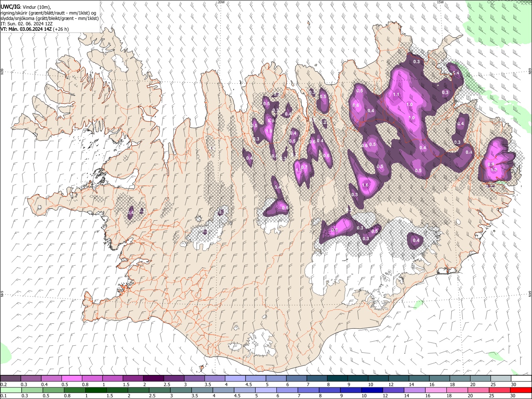532x399 pixels.
Task: Click the 30 label under the snow legend
Action: (x=514, y=384)
